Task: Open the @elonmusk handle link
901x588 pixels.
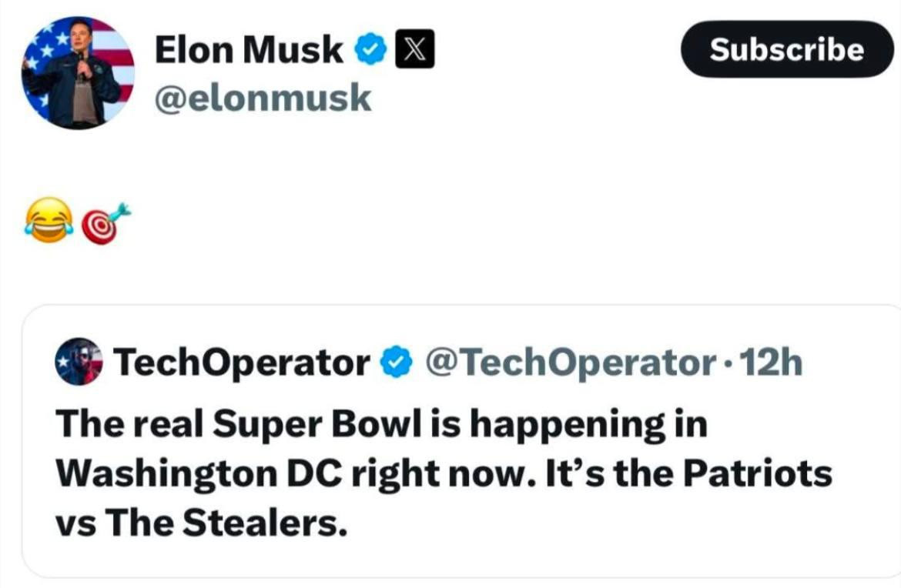Action: click(263, 98)
